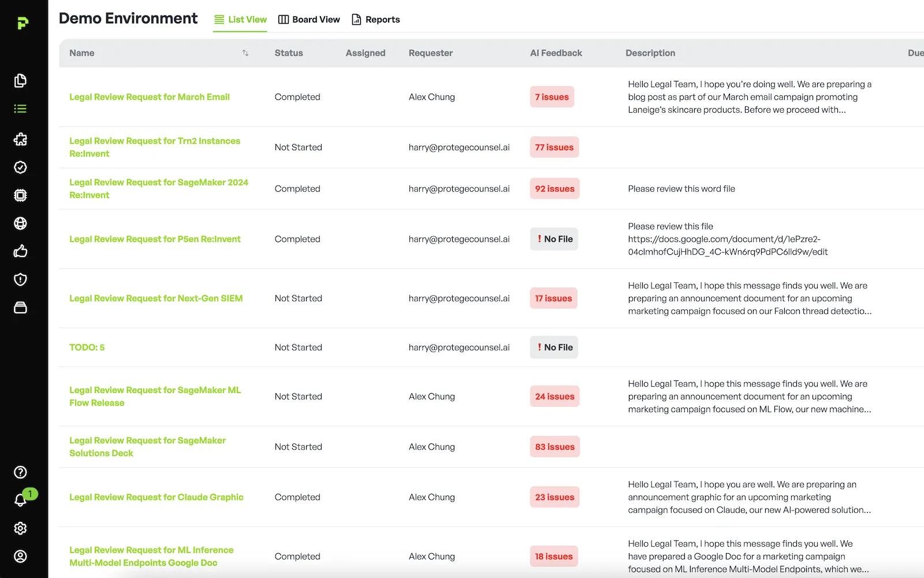Select the List View tab
The height and width of the screenshot is (578, 924).
(x=240, y=20)
